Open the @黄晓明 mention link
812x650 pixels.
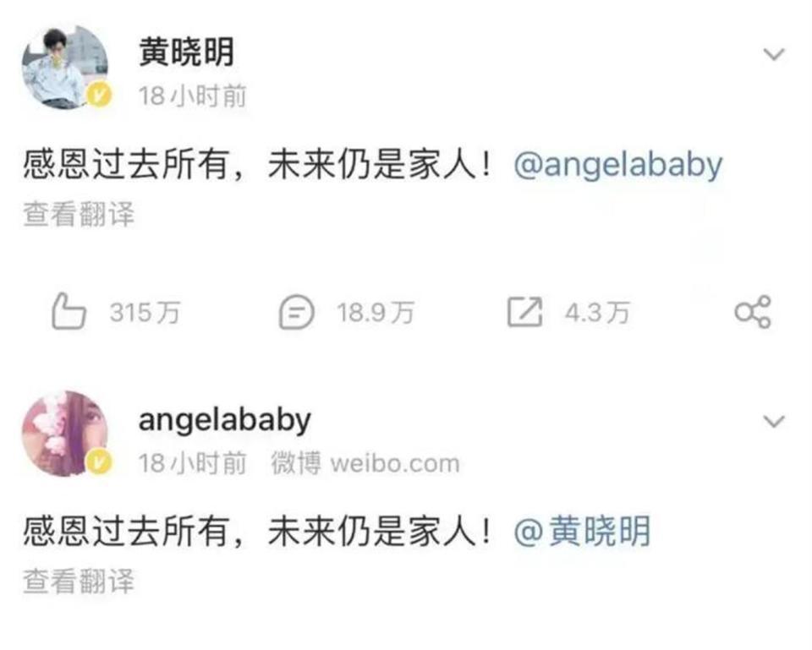tap(582, 532)
